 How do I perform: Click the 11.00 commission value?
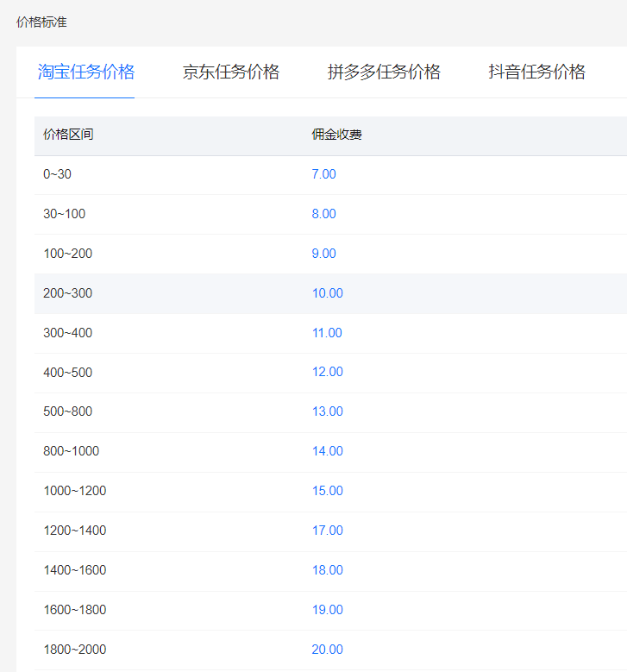click(327, 333)
